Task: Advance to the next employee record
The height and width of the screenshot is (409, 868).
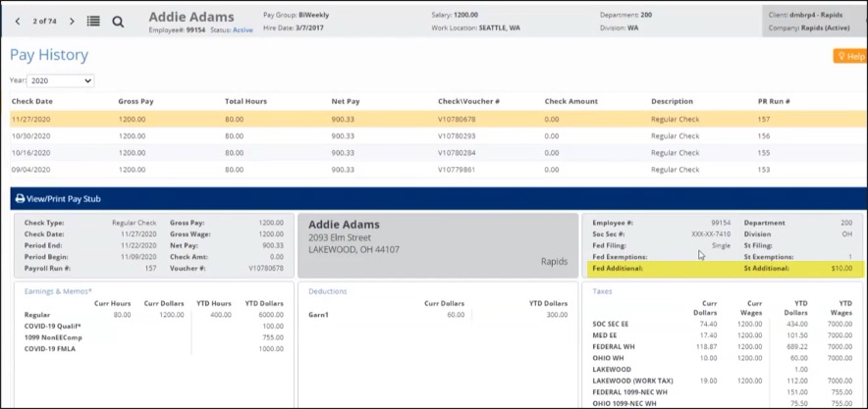Action: (x=73, y=21)
